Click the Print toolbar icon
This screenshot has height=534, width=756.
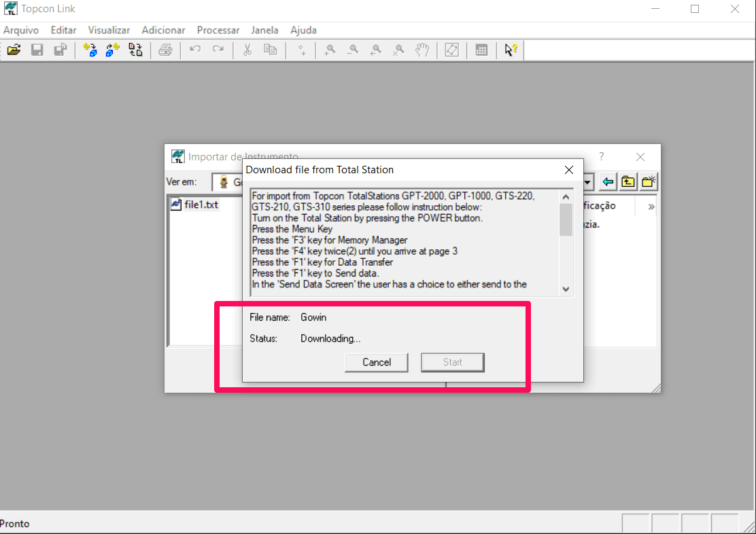coord(165,50)
